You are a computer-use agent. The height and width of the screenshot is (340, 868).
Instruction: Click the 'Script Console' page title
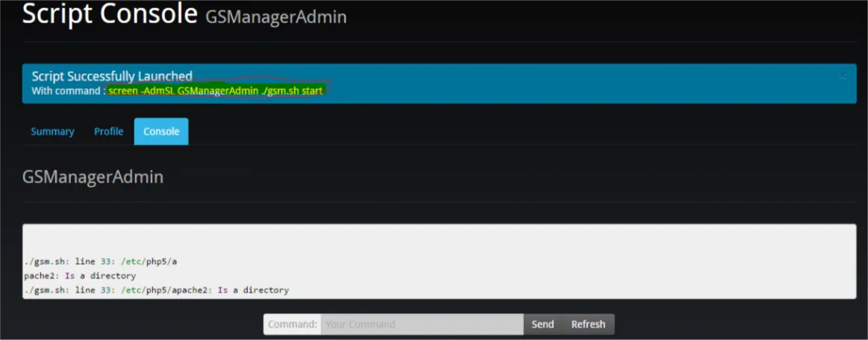pos(110,14)
